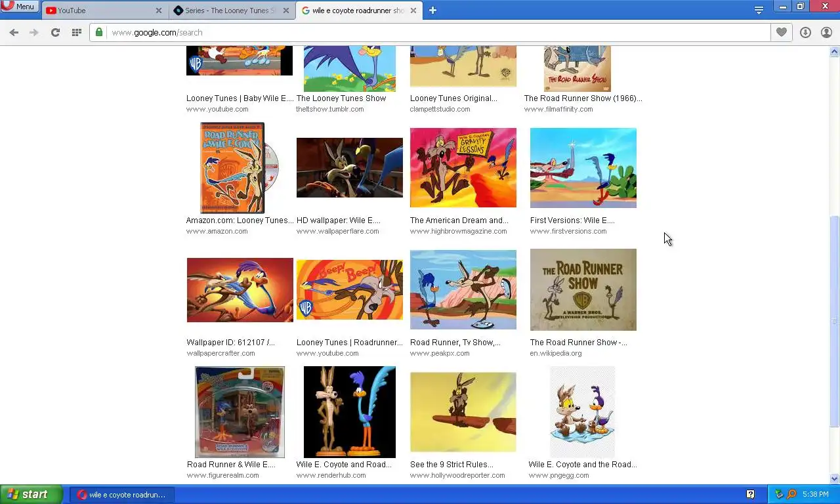Click the "Looney Tunes Original..." result title

pos(453,98)
